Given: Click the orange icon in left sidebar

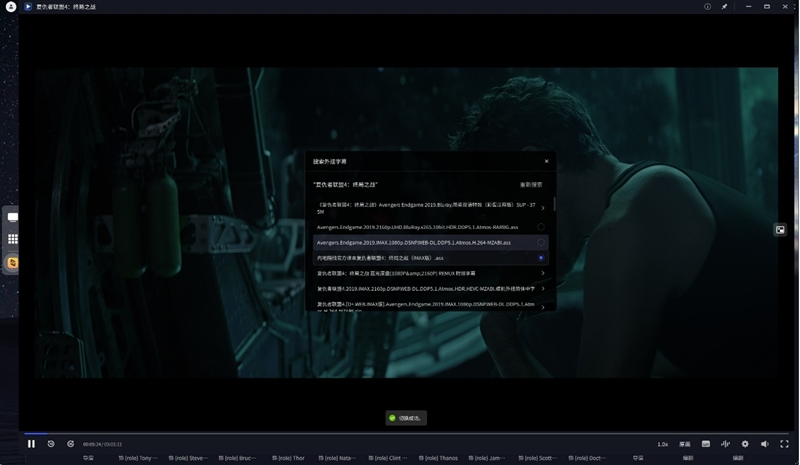Looking at the screenshot, I should pos(13,263).
